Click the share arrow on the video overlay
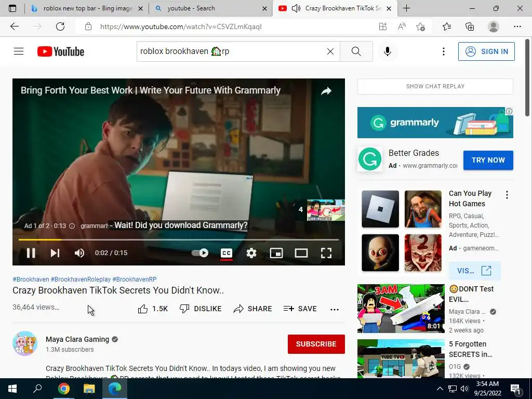 (x=326, y=91)
